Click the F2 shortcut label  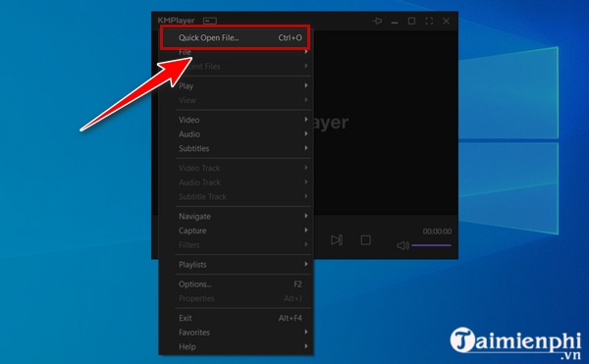click(297, 285)
